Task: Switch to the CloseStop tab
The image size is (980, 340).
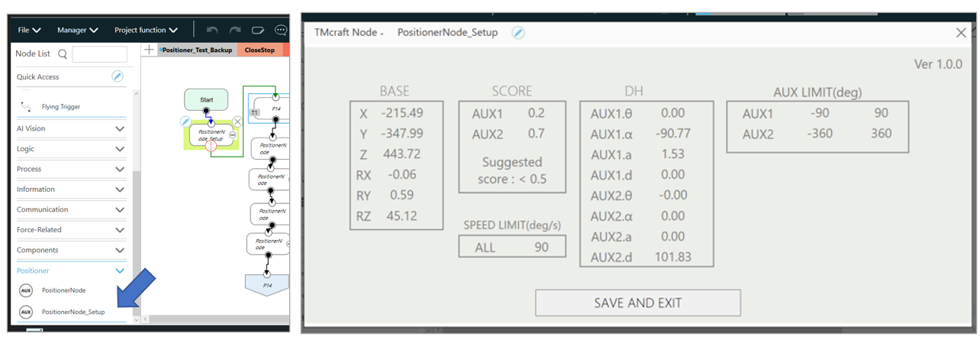Action: point(260,50)
